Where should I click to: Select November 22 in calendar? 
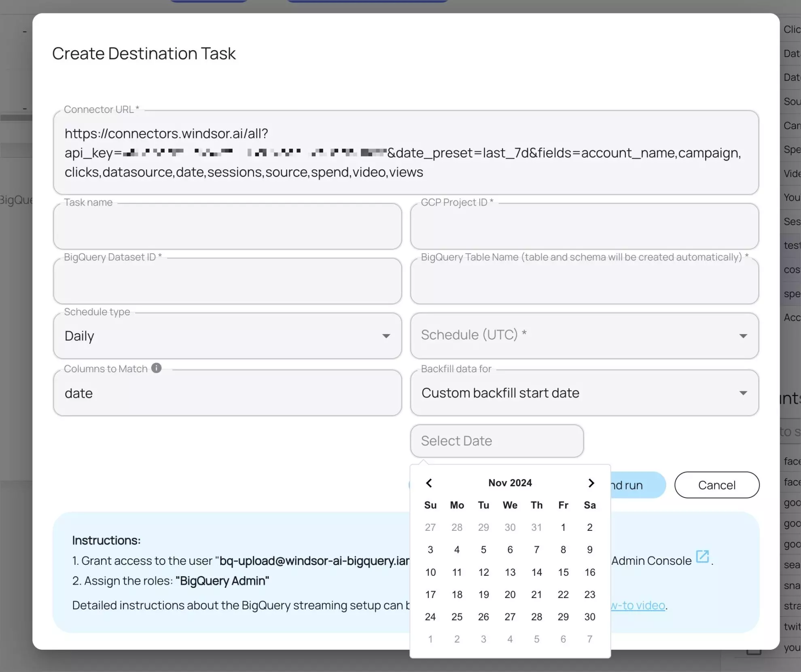(563, 594)
